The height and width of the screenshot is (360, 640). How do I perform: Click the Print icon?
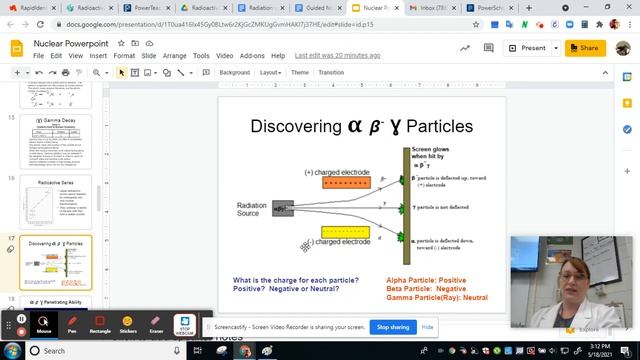pos(65,73)
